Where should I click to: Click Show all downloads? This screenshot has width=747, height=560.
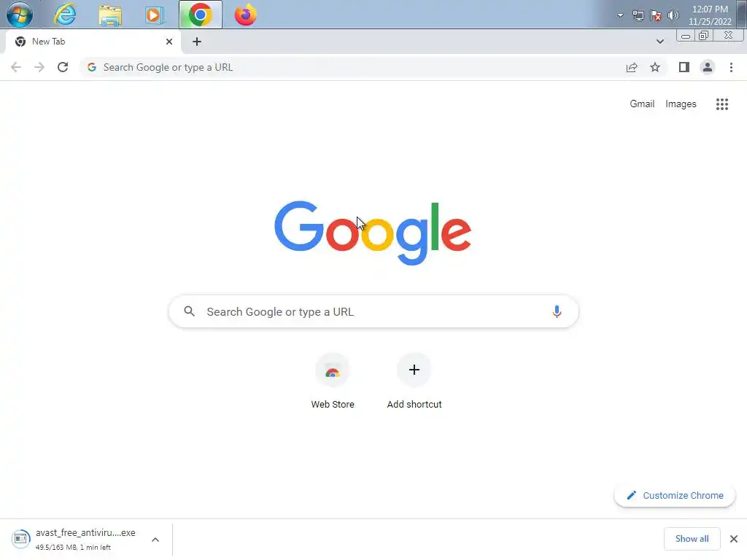click(x=692, y=539)
